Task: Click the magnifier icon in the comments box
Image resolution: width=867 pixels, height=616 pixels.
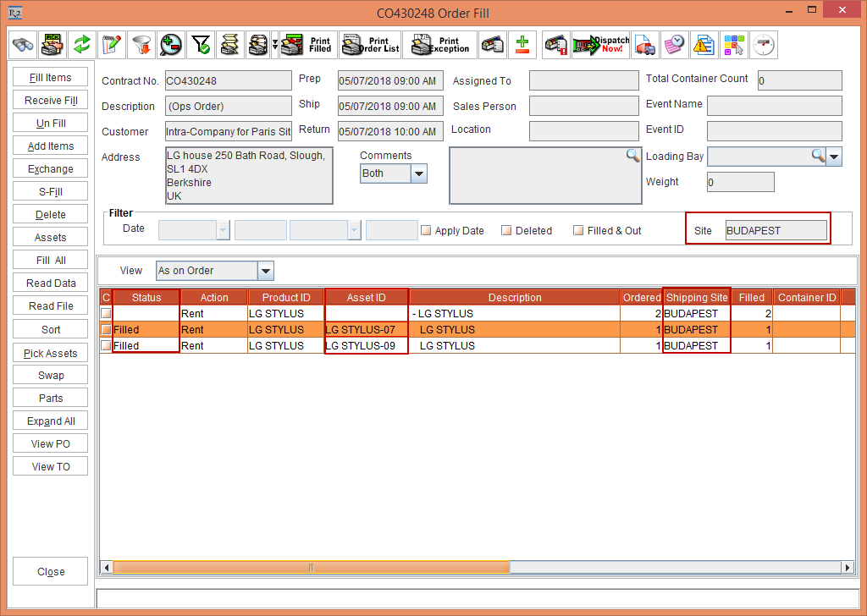Action: click(x=632, y=156)
